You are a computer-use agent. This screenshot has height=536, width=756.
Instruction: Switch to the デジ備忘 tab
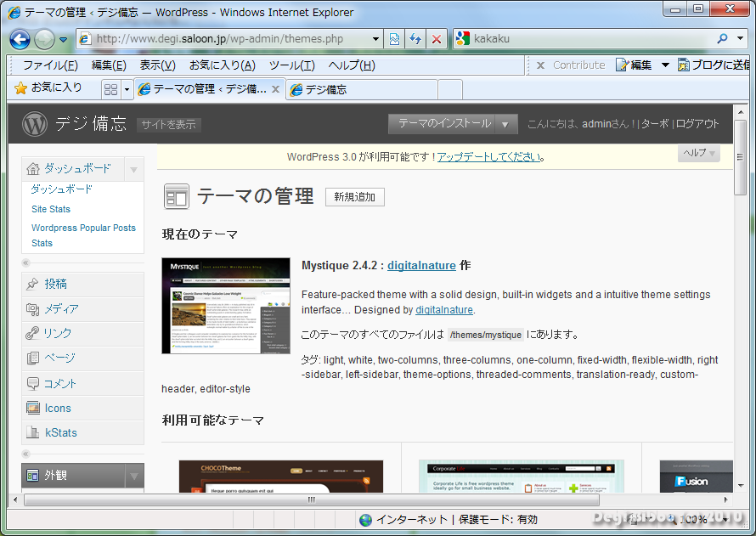tap(362, 90)
